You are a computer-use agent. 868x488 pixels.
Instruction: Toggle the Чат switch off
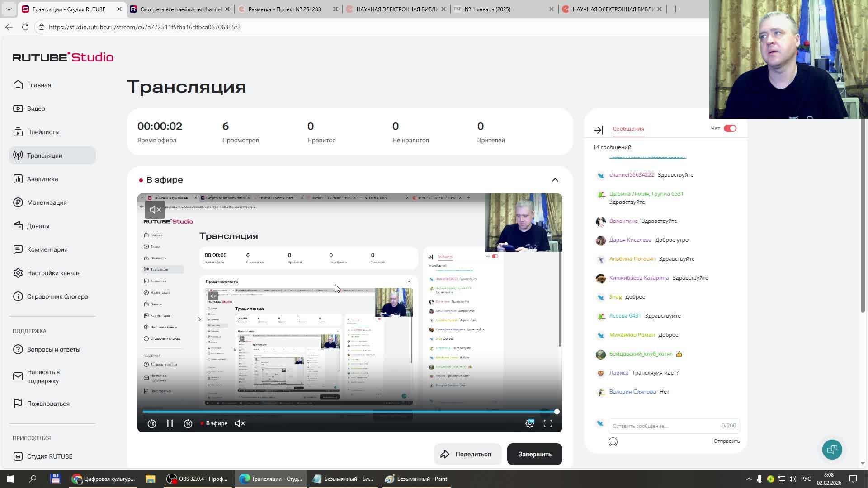coord(730,128)
